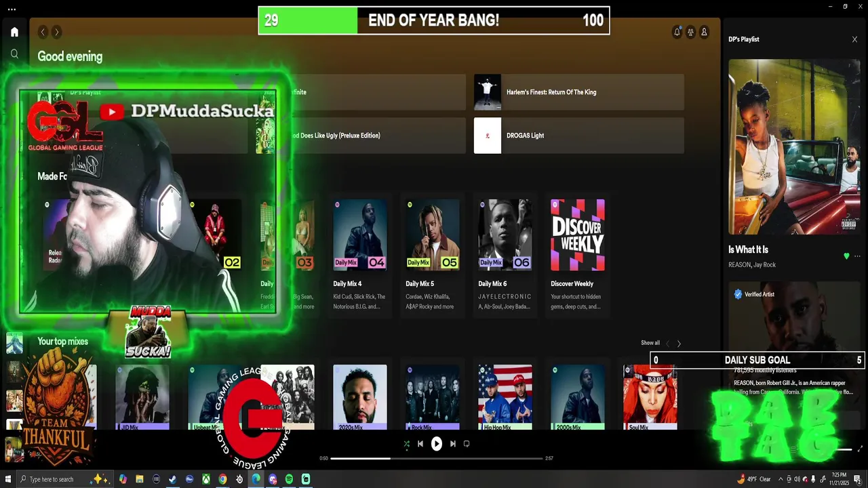Open the Windows notification center icon

point(858,480)
